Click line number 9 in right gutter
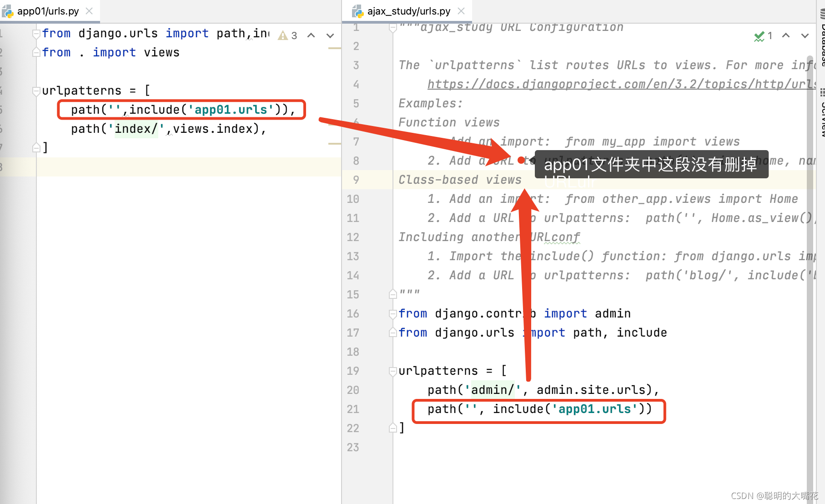The image size is (825, 504). (x=356, y=180)
